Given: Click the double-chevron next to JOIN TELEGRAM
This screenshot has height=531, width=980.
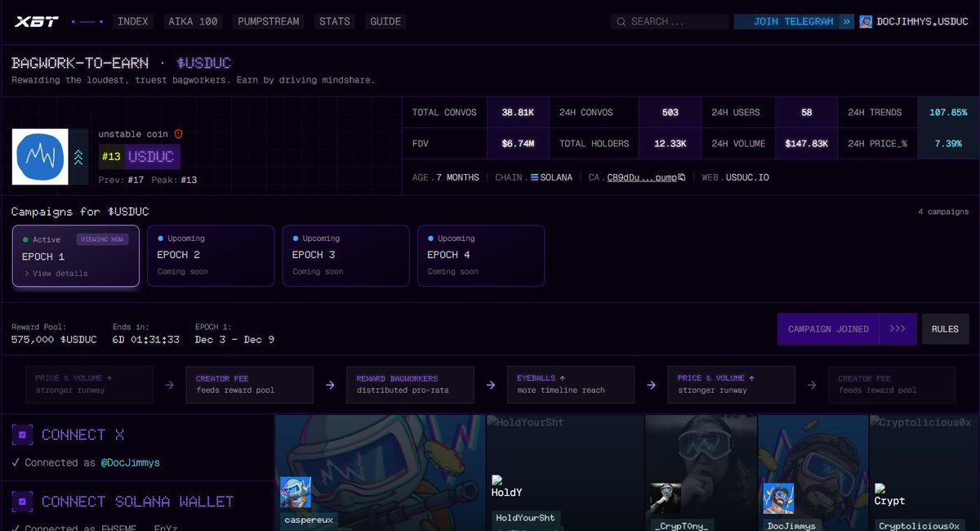Looking at the screenshot, I should coord(847,21).
